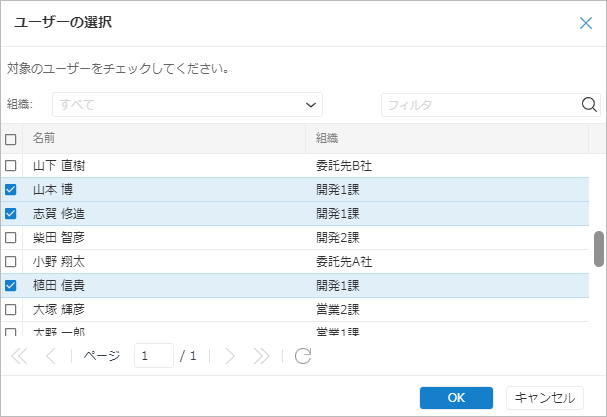Go to the next page arrow
607x417 pixels.
(230, 356)
